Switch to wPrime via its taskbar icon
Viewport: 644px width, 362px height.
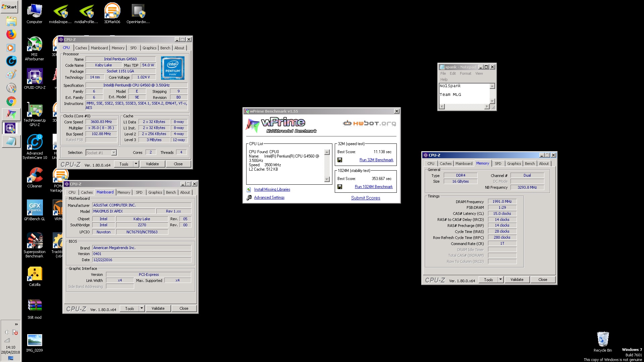[11, 115]
